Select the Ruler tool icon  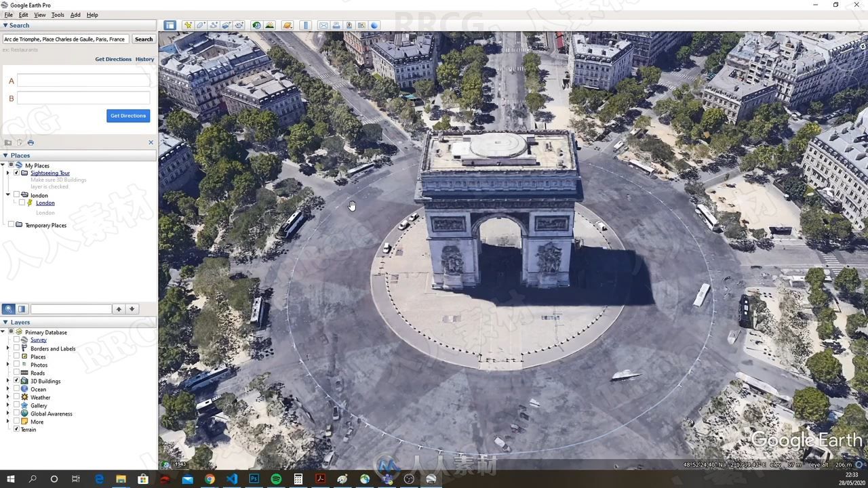point(306,25)
